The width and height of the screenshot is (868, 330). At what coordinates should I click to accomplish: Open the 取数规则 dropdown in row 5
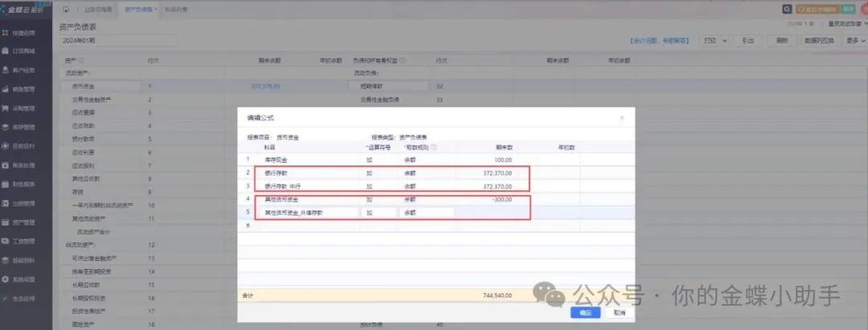[x=426, y=213]
